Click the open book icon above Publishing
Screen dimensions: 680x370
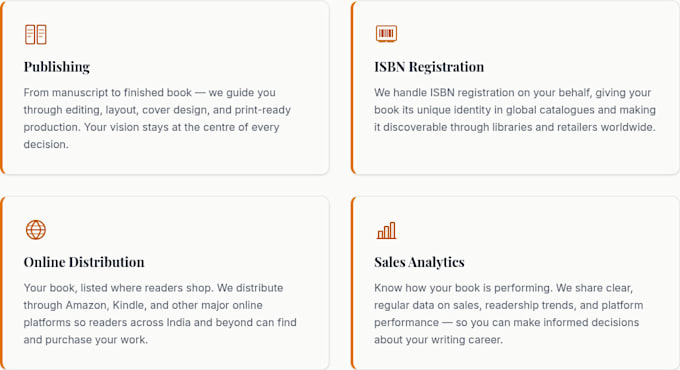[x=36, y=34]
